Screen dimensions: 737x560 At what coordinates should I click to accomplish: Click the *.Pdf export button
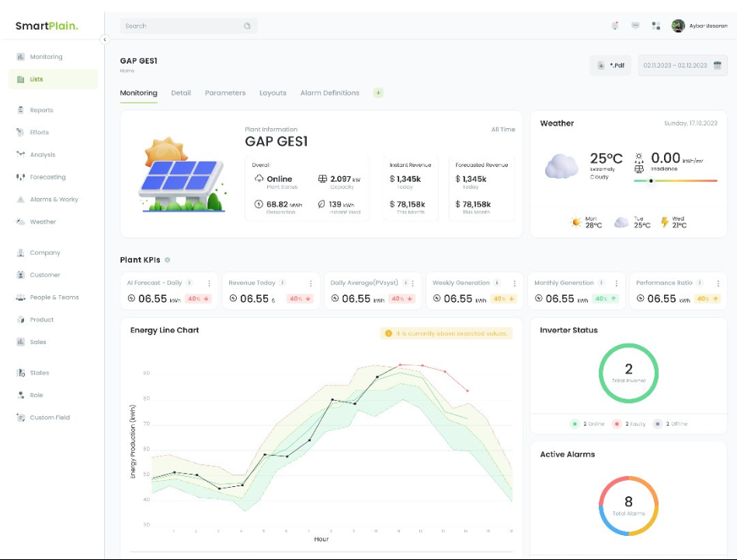click(610, 66)
